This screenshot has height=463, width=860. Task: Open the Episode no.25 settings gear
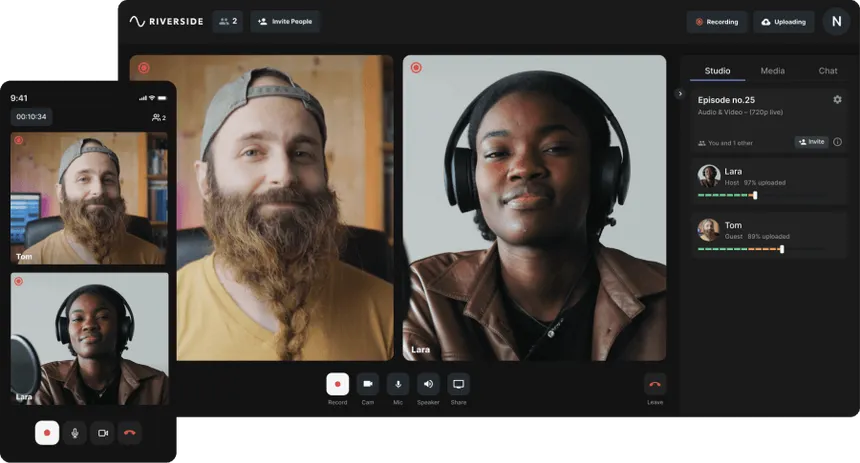click(x=837, y=100)
